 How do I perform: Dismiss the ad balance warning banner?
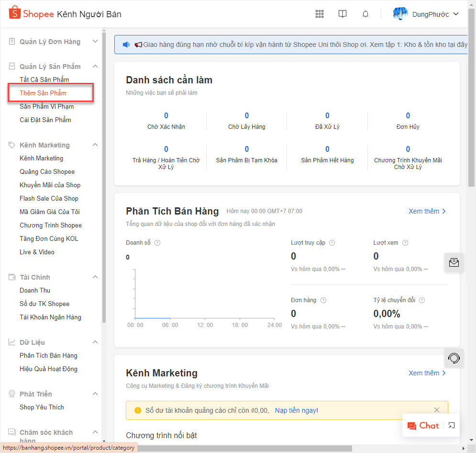pyautogui.click(x=436, y=410)
